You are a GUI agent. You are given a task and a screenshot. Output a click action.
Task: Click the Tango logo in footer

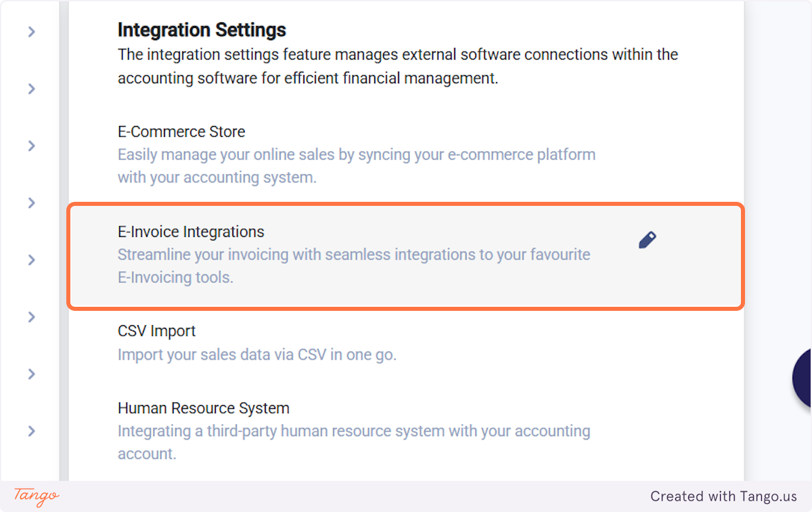point(37,496)
